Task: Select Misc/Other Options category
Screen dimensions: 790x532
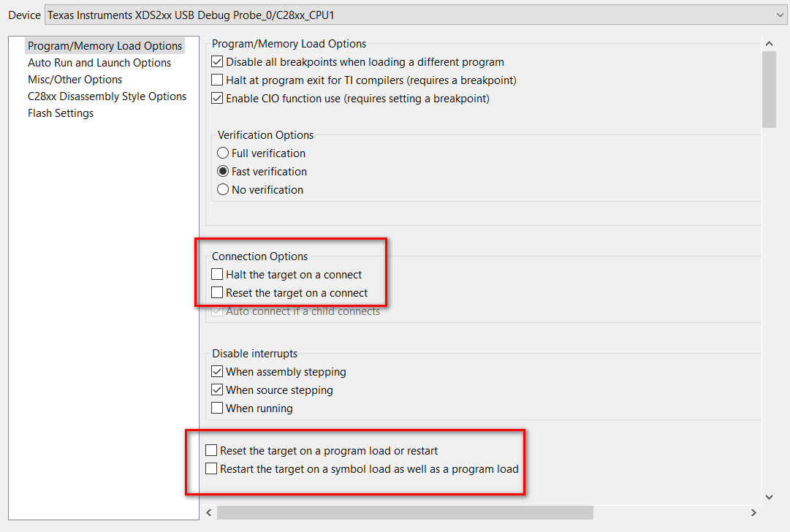Action: click(75, 80)
